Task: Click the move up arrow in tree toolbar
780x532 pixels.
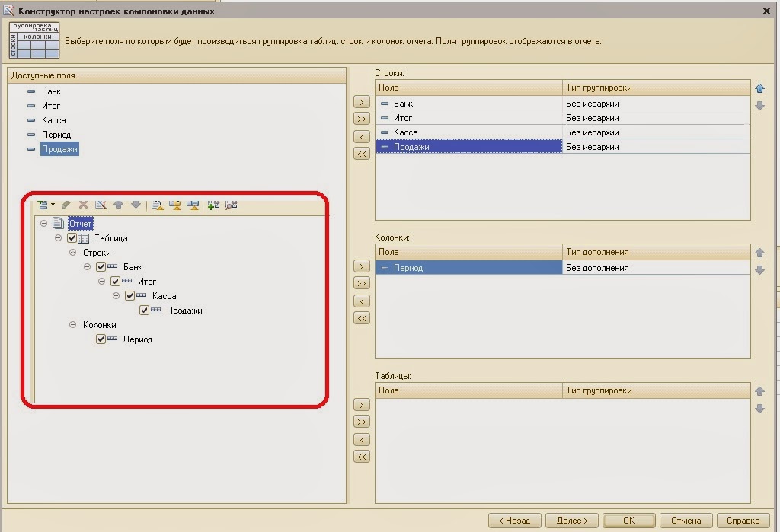Action: pos(118,205)
